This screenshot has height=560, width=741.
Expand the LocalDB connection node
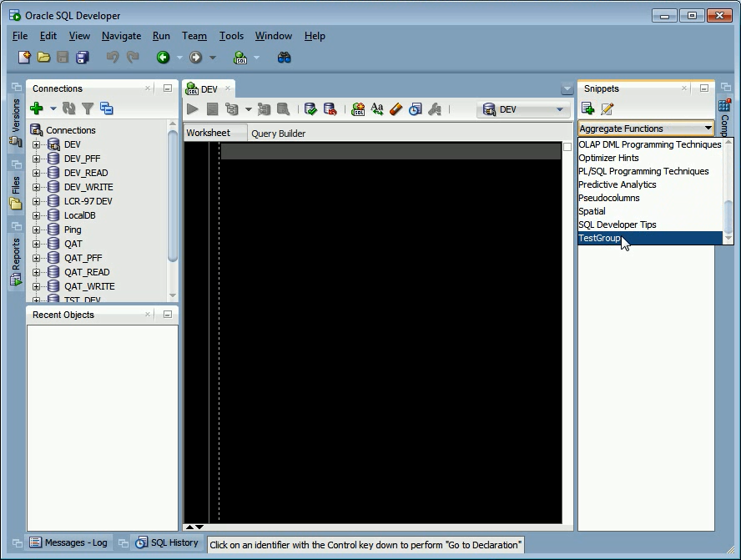[36, 215]
